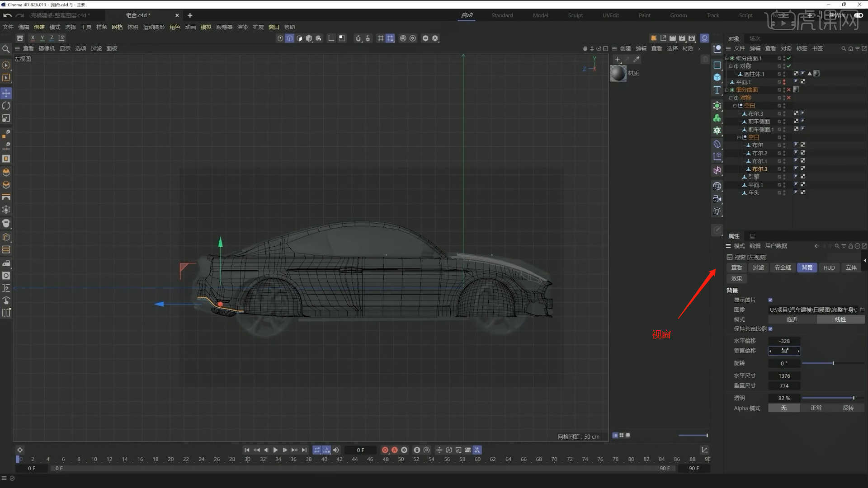Open viewport hamburger menu beside 查看
This screenshot has height=488, width=868.
coord(17,48)
